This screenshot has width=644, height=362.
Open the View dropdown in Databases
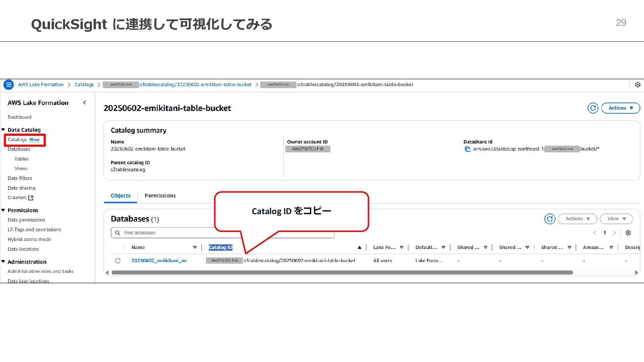(616, 219)
